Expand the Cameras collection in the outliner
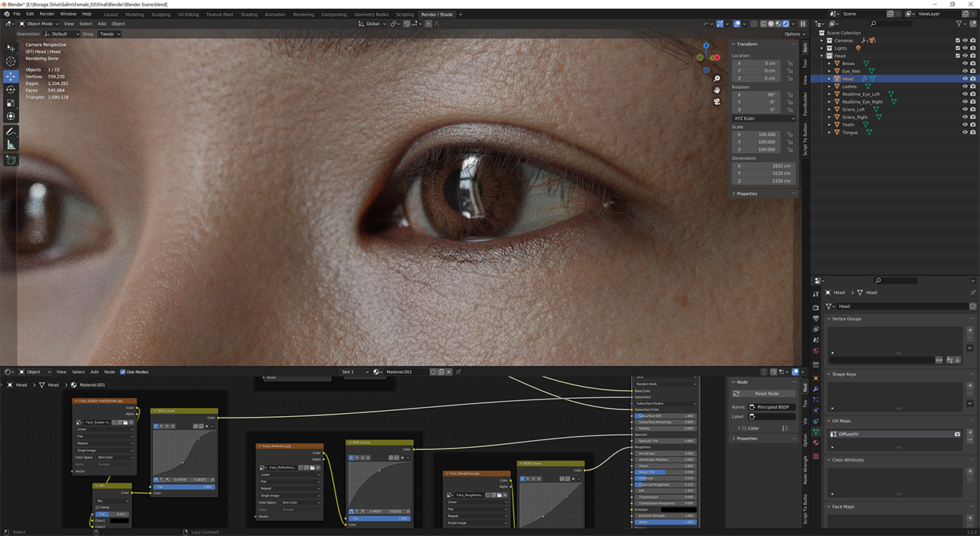Image resolution: width=980 pixels, height=536 pixels. pyautogui.click(x=821, y=40)
